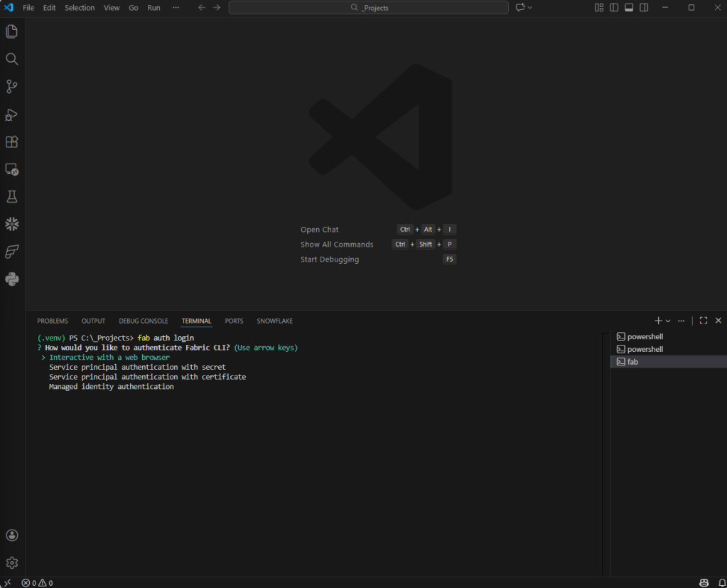Image resolution: width=727 pixels, height=588 pixels.
Task: Open the Explorer view in activity bar
Action: pyautogui.click(x=12, y=31)
